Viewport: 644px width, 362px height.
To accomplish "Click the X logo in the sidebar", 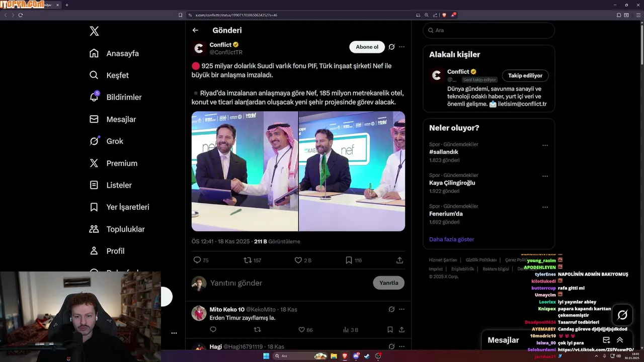I will point(94,31).
